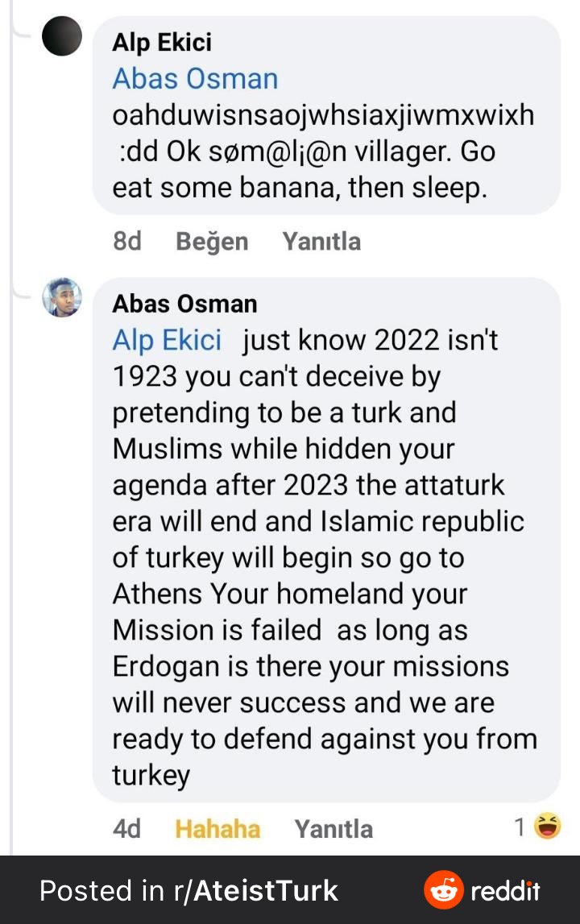Open the bold Abas Osman author name

184,304
